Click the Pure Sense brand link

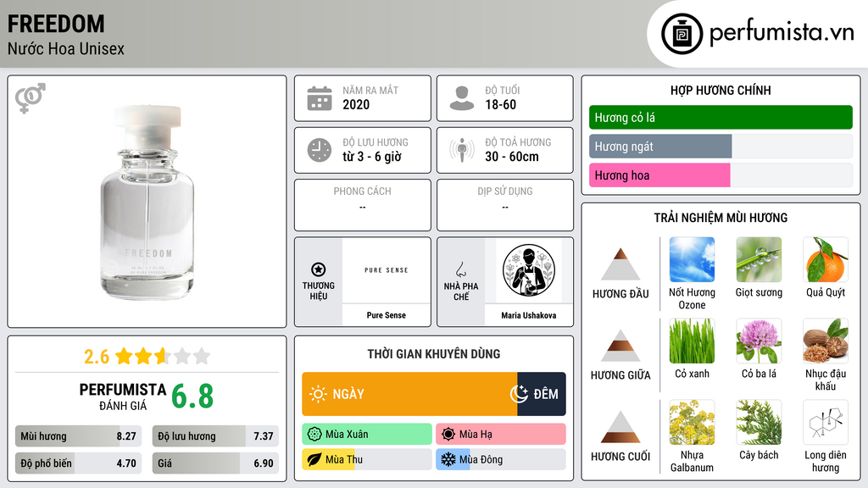click(x=386, y=315)
